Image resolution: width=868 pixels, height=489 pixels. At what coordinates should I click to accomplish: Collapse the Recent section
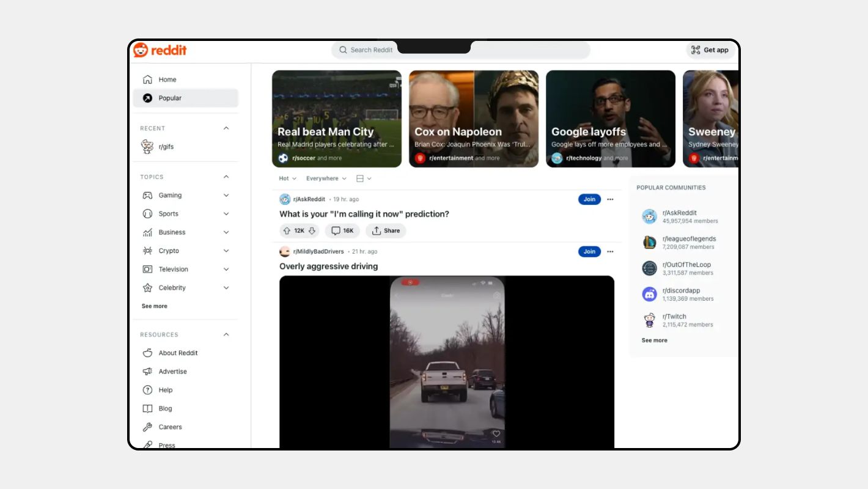[x=226, y=128]
